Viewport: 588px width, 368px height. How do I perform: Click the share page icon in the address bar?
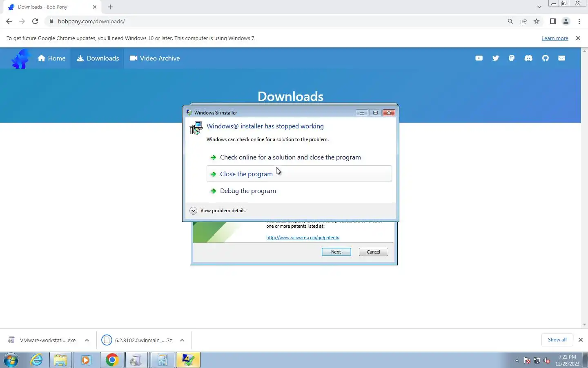coord(523,21)
